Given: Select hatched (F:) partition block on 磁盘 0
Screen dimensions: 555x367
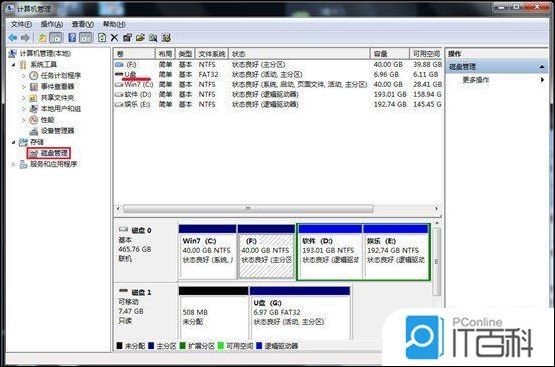Looking at the screenshot, I should (x=266, y=252).
